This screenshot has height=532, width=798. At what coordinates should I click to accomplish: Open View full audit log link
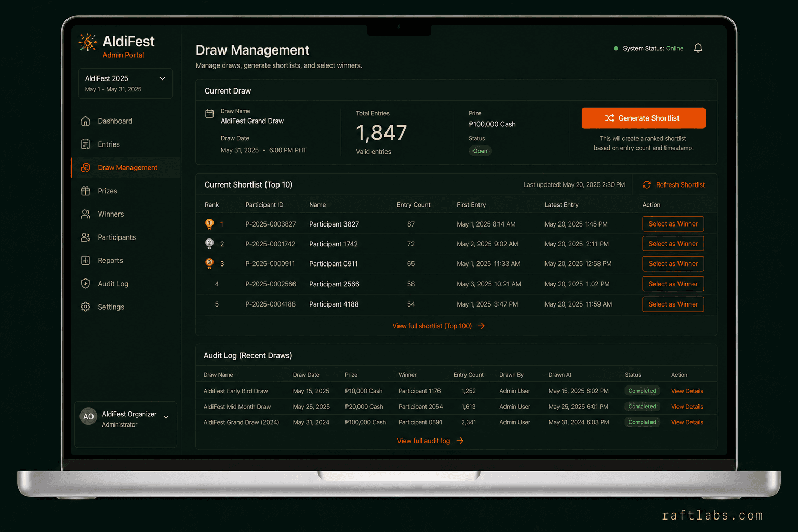pos(430,441)
